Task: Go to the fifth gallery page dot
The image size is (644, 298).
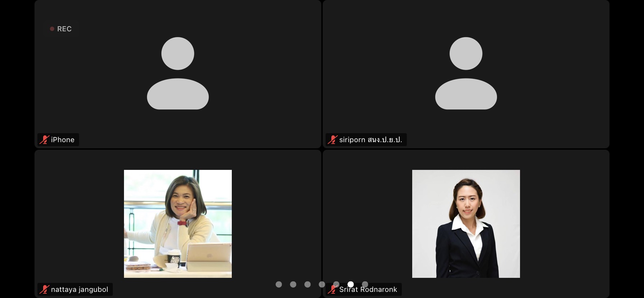Action: tap(336, 284)
